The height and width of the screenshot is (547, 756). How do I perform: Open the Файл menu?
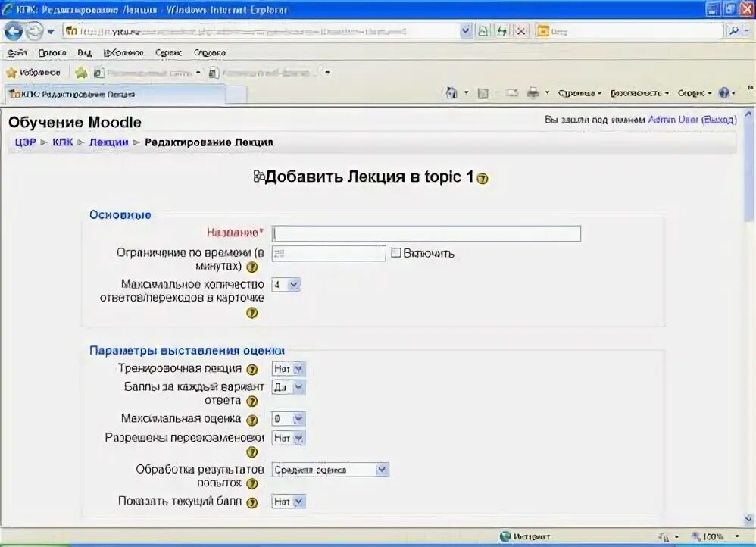[17, 52]
